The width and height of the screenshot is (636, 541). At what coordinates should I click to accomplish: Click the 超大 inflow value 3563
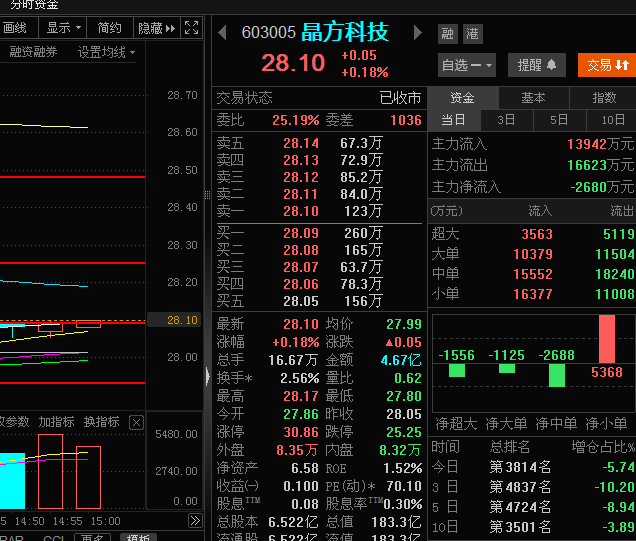pyautogui.click(x=537, y=234)
